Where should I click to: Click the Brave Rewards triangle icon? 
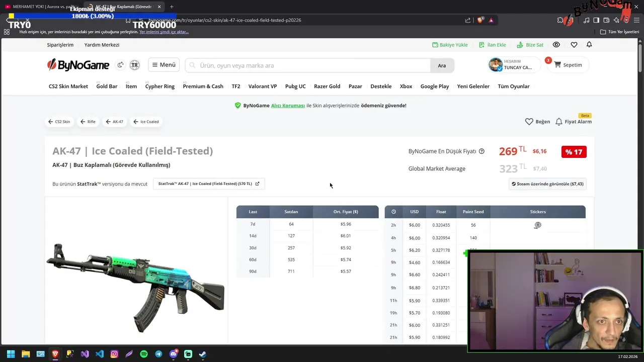coord(491,20)
